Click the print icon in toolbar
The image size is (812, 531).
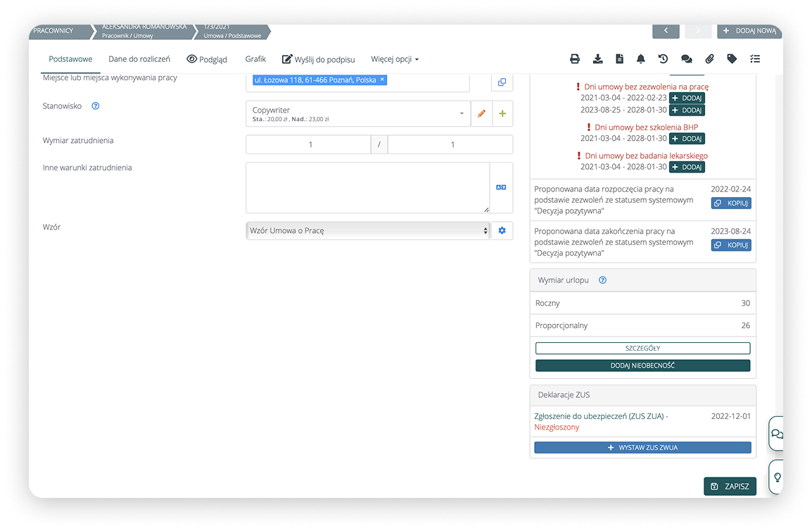coord(575,59)
